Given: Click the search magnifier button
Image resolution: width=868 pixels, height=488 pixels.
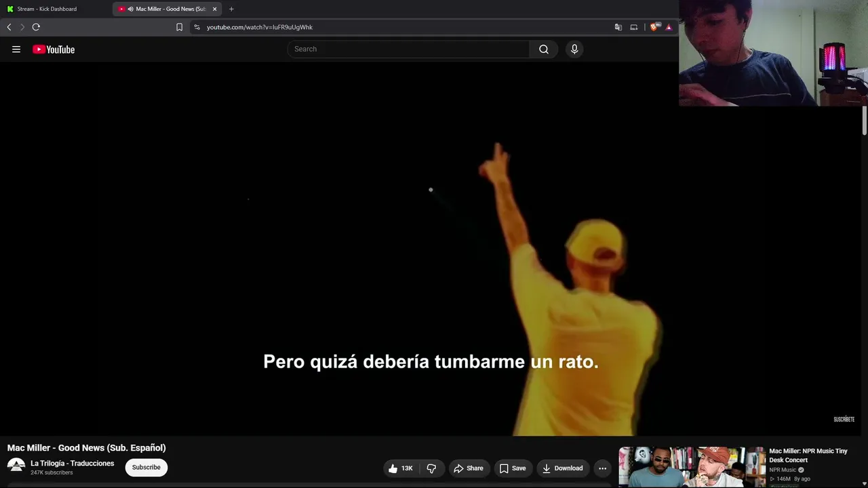Looking at the screenshot, I should click(x=544, y=49).
